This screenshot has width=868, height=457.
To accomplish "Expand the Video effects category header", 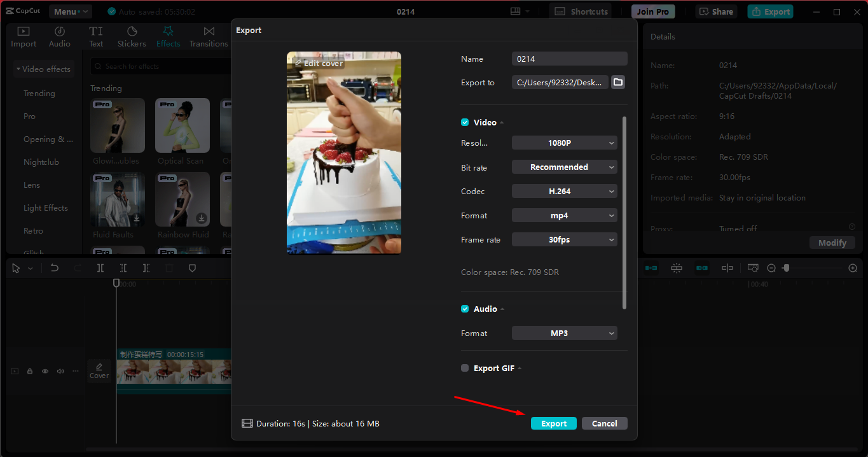I will pos(44,69).
